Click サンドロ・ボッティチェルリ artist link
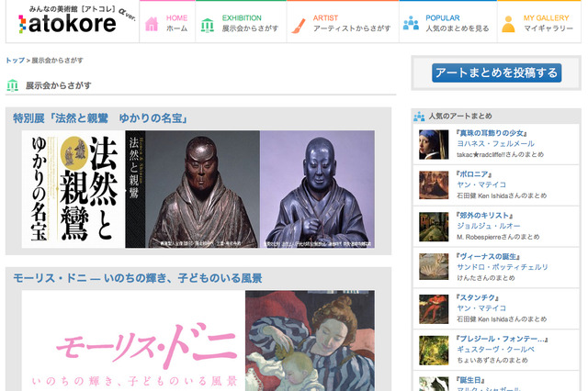588x391 pixels. (x=503, y=267)
